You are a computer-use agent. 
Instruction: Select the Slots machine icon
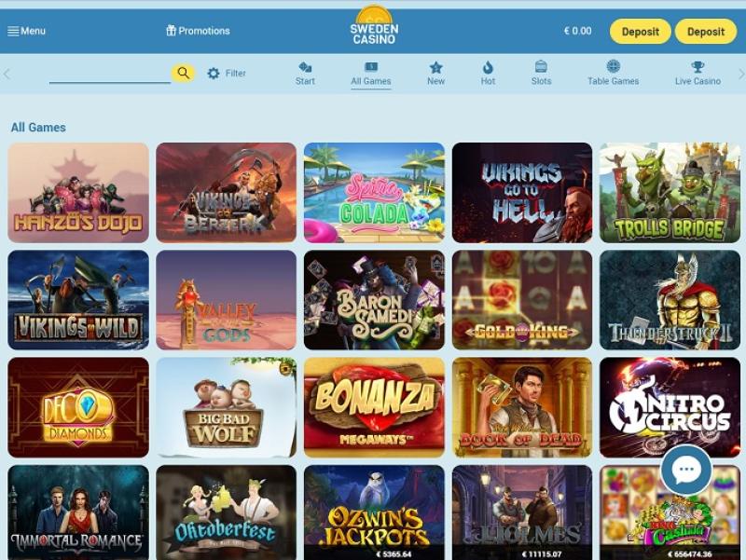click(x=541, y=66)
